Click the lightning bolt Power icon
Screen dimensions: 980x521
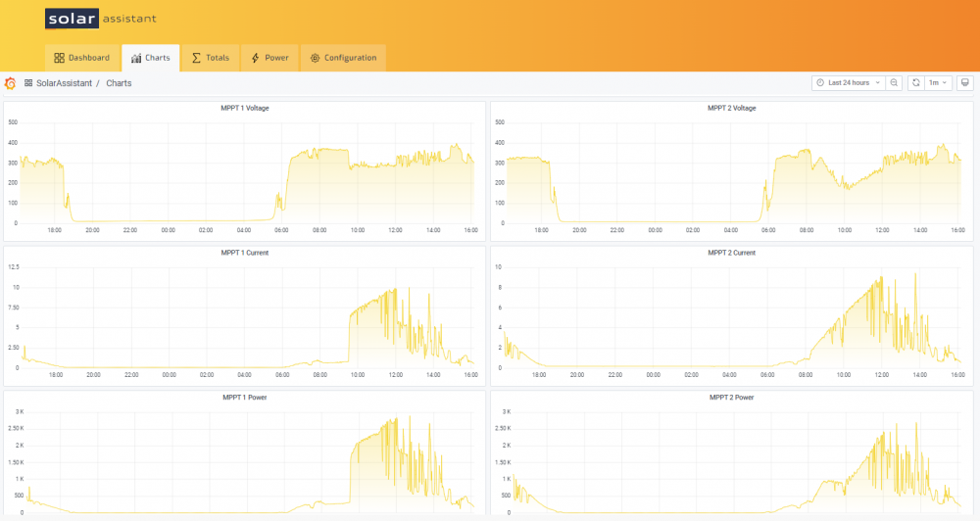pyautogui.click(x=255, y=58)
